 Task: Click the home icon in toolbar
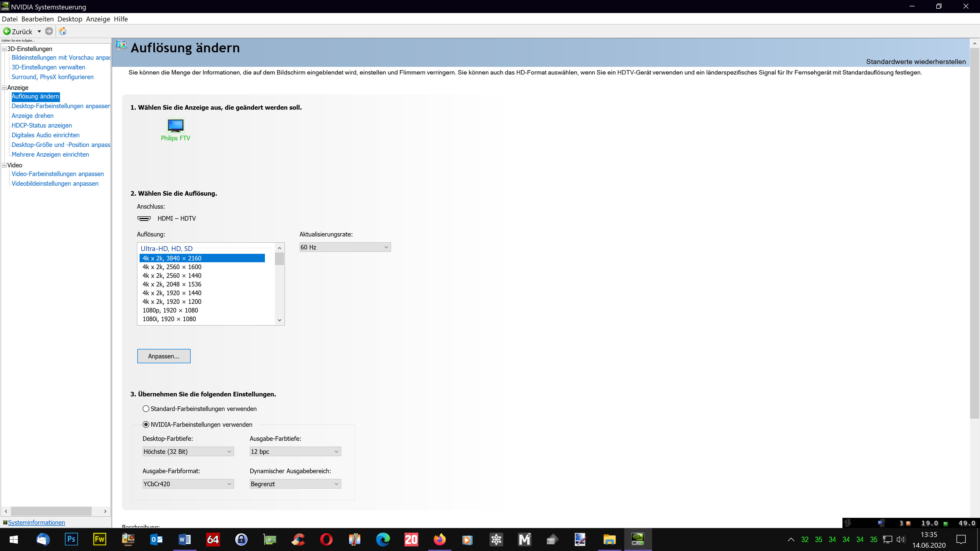pos(63,31)
